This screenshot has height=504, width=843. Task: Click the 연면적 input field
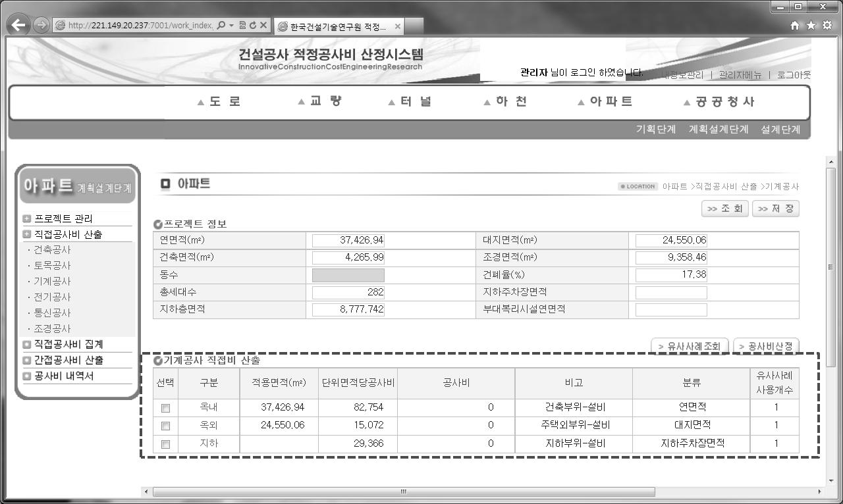click(348, 240)
